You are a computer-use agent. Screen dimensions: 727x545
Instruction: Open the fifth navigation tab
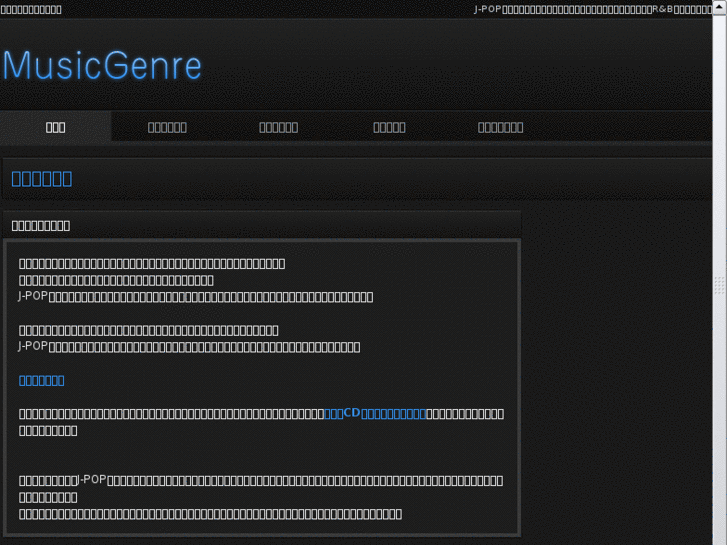tap(501, 127)
